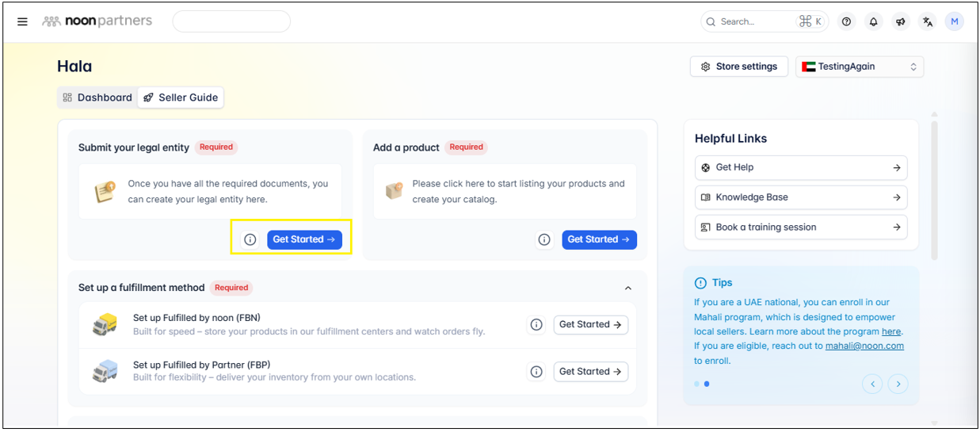
Task: Open the notifications bell
Action: (874, 21)
